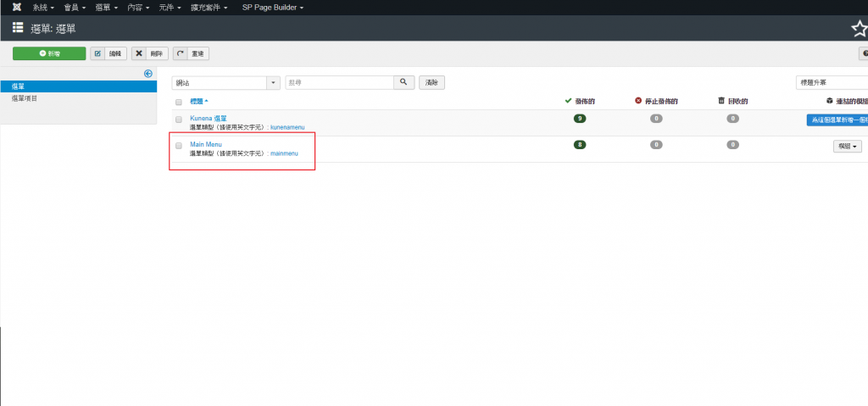Viewport: 868px width, 406px height.
Task: Click the 刪除 delete X icon
Action: click(x=139, y=53)
